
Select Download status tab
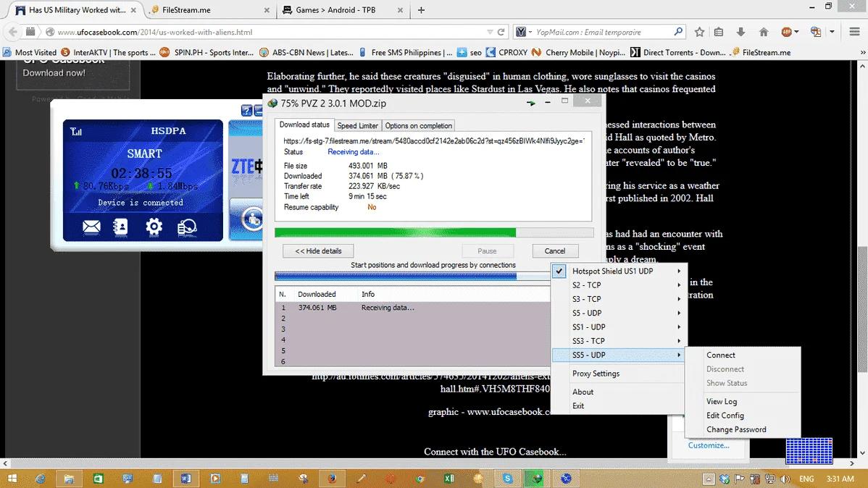304,125
